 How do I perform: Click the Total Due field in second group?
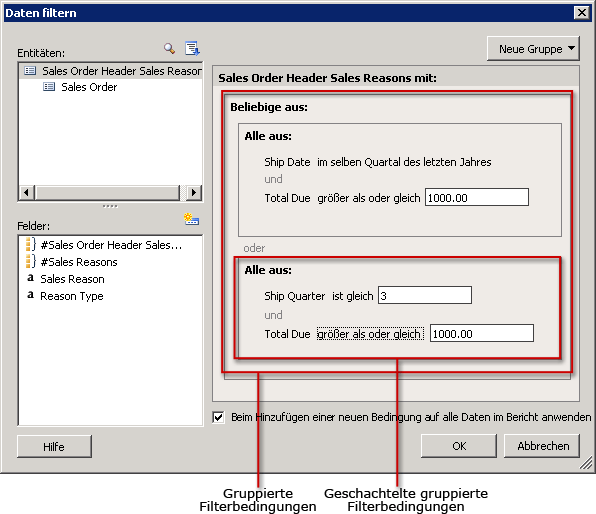point(287,334)
